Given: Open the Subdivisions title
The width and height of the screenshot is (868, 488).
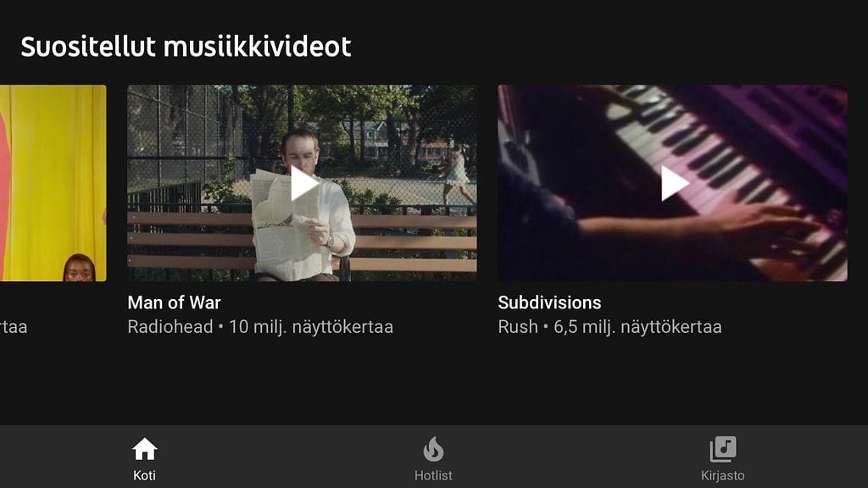Looking at the screenshot, I should click(x=549, y=302).
